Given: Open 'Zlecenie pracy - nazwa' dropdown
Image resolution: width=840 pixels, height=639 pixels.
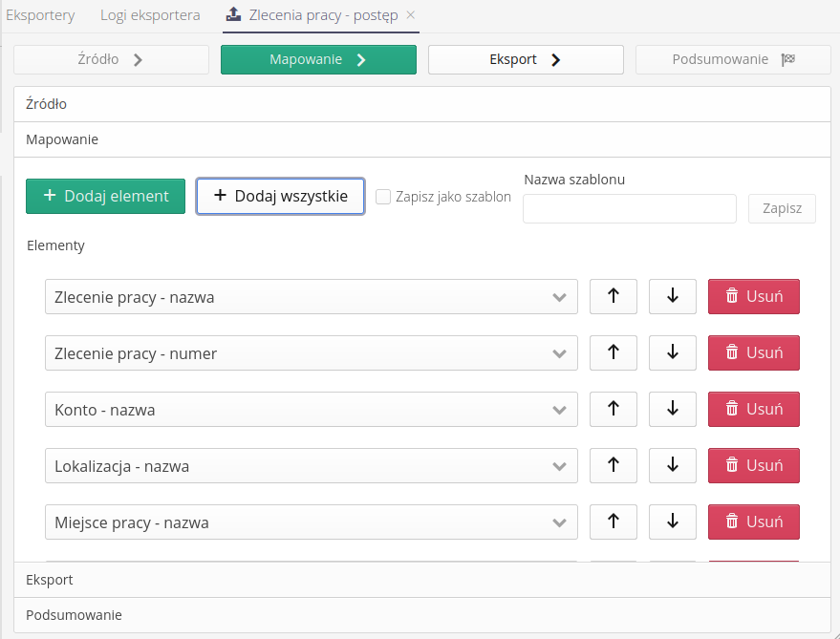Looking at the screenshot, I should 311,297.
